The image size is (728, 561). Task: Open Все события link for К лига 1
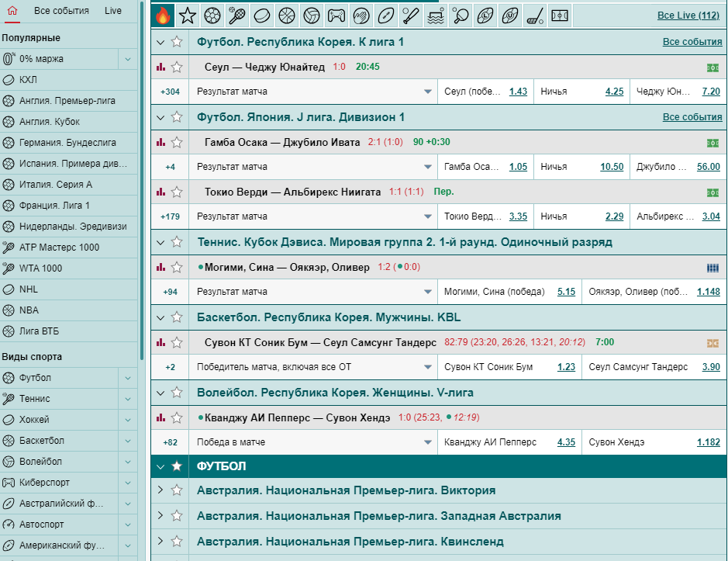(x=692, y=42)
